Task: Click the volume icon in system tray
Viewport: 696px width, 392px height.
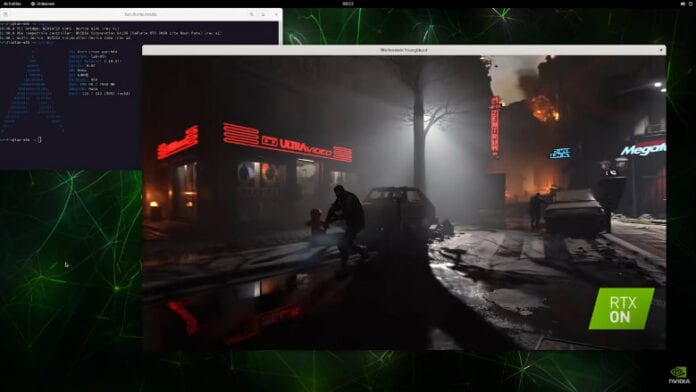Action: 683,4
